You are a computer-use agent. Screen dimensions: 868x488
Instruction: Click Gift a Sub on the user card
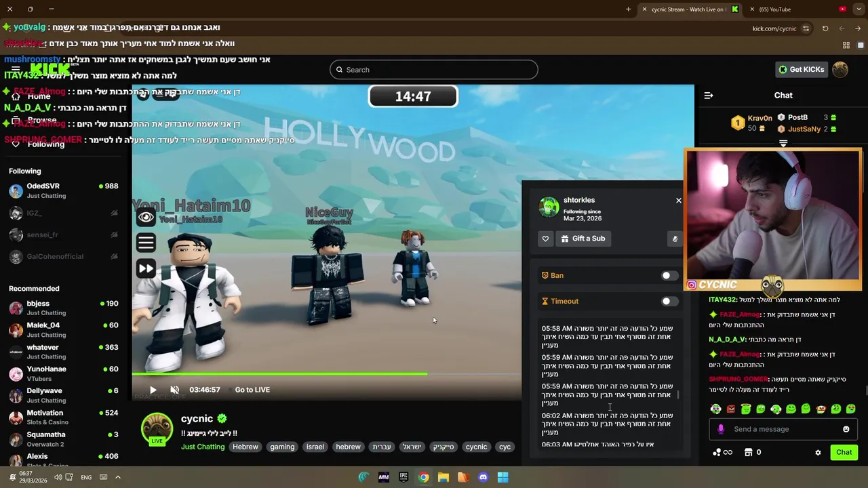[x=583, y=239]
